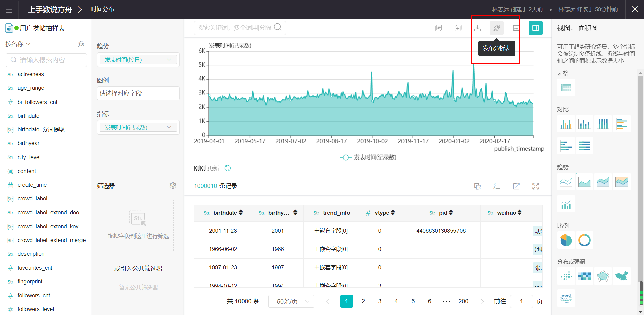Go to next page arrow
This screenshot has width=644, height=315.
482,302
